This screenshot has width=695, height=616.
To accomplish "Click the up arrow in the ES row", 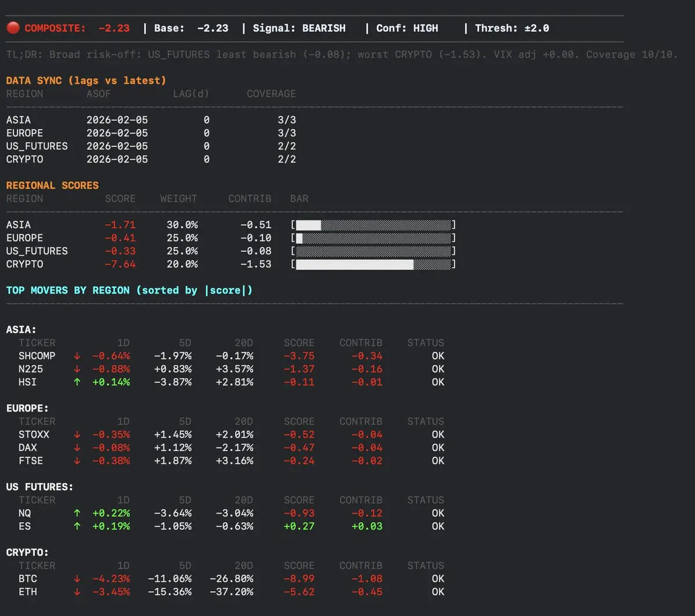I will 77,526.
